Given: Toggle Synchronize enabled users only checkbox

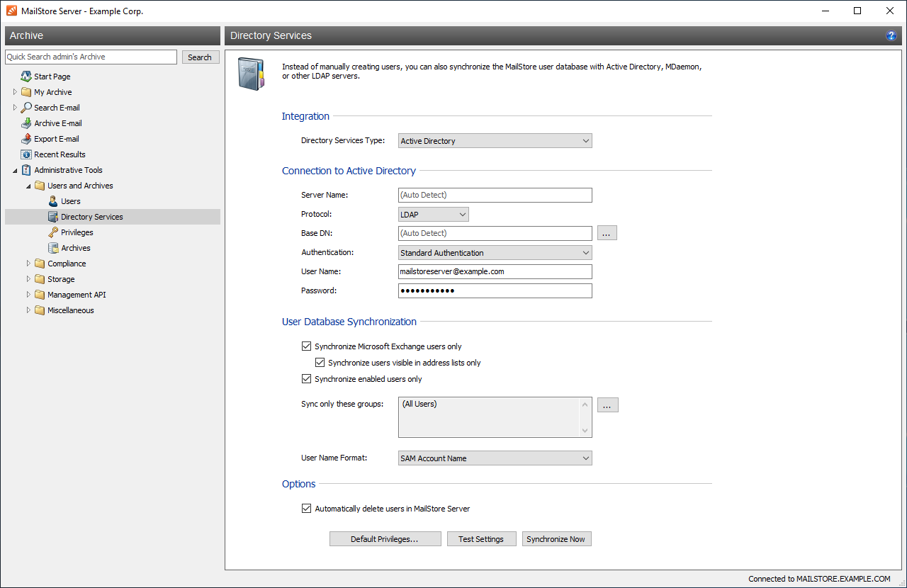Looking at the screenshot, I should [x=306, y=379].
